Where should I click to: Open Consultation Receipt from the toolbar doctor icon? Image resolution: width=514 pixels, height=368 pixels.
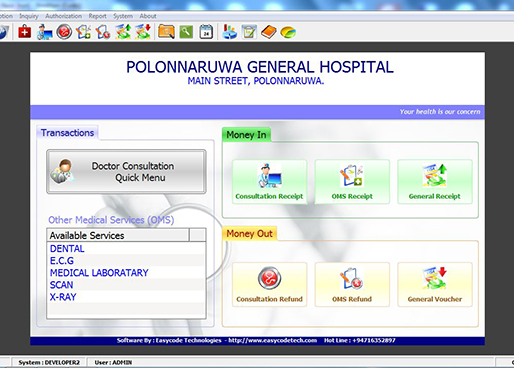pyautogui.click(x=45, y=32)
